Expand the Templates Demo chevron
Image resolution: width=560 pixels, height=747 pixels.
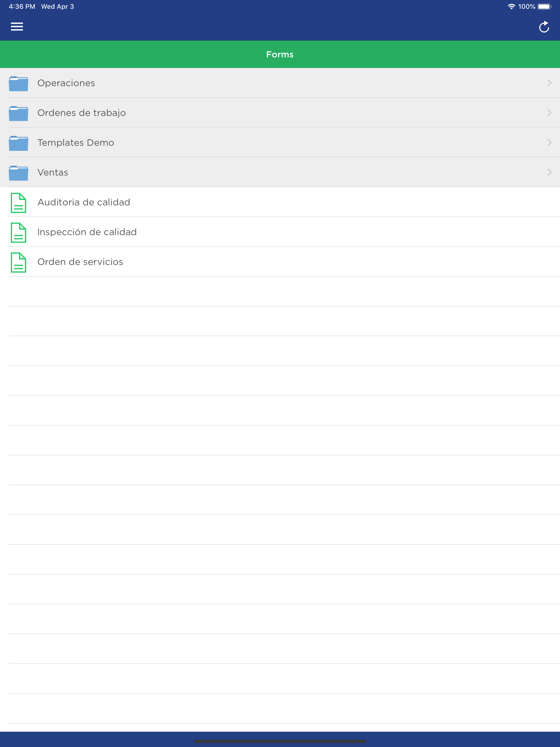[549, 142]
